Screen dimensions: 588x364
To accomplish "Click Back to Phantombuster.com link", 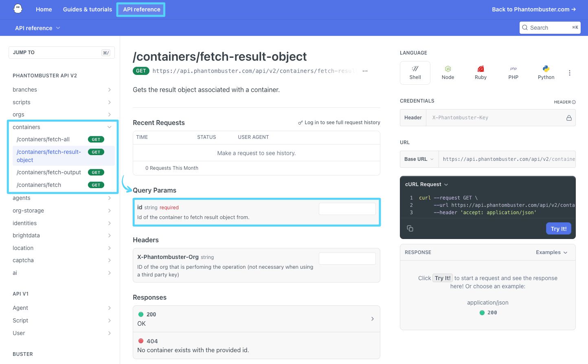I will (x=534, y=9).
